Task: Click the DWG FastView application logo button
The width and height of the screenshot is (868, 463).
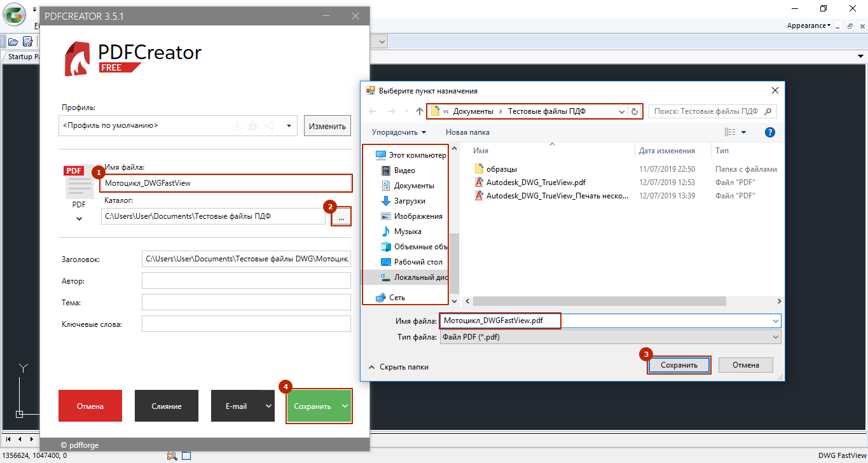Action: (x=15, y=15)
